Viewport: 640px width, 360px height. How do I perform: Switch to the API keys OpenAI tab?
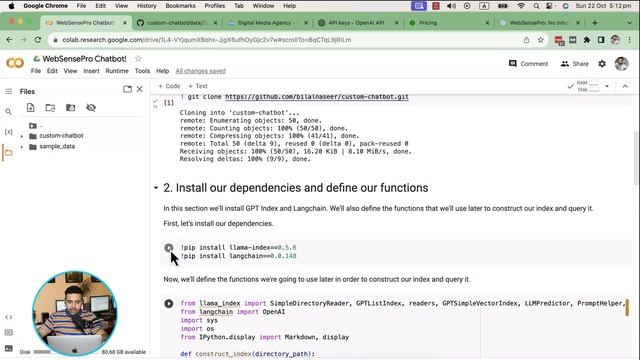358,23
